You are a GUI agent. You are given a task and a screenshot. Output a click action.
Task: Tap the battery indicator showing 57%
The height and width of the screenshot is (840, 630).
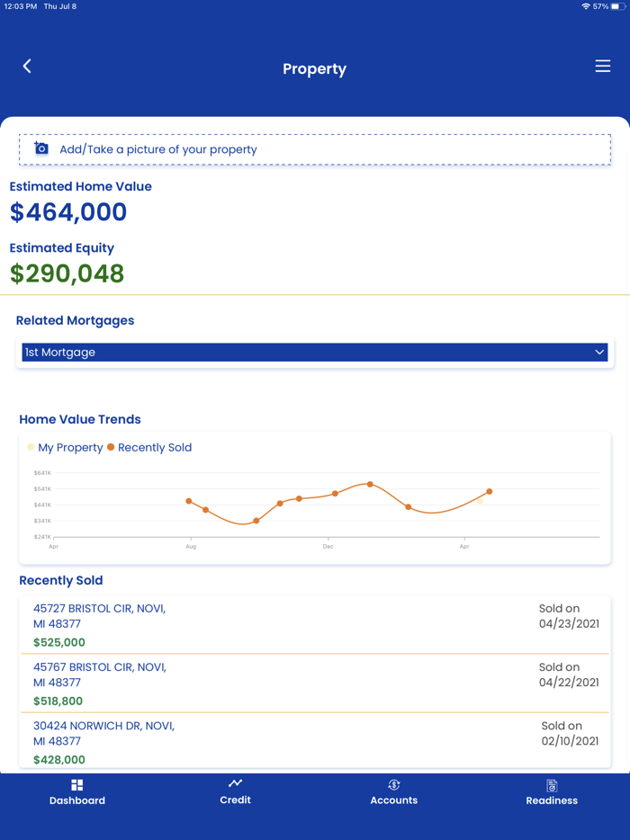pos(609,6)
